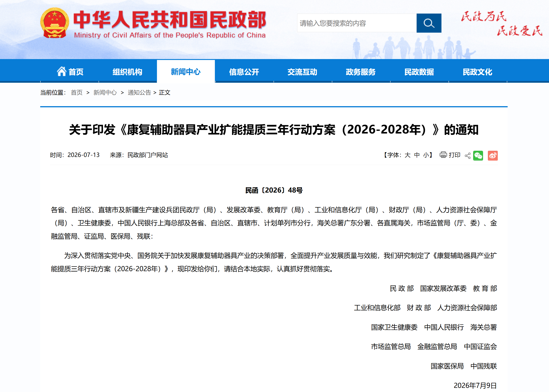
Task: Open the 首页 navigation tab
Action: tap(70, 72)
